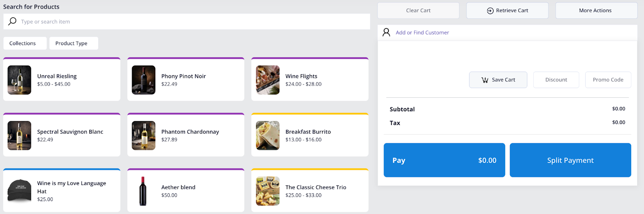644x214 pixels.
Task: Click Add or Find Customer link
Action: [x=422, y=33]
